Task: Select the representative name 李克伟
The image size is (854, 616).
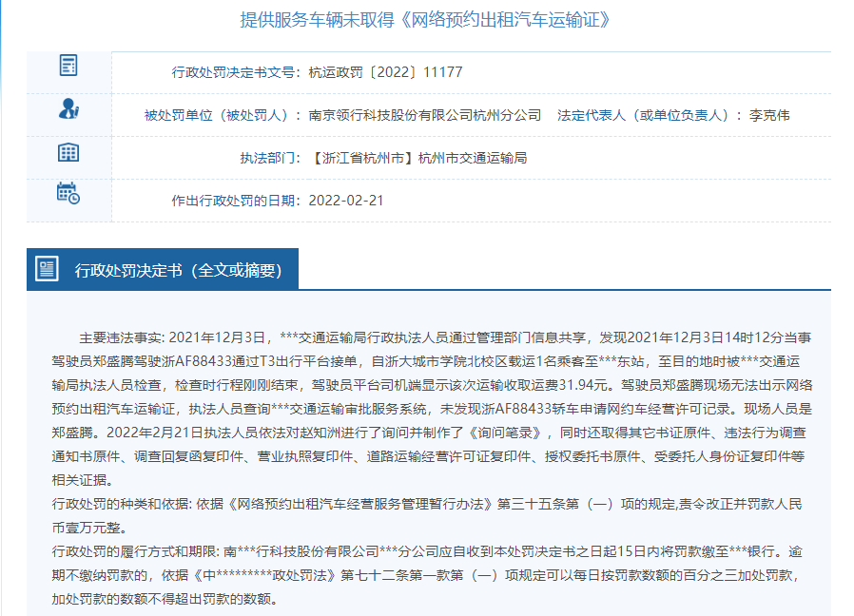Action: [x=769, y=115]
